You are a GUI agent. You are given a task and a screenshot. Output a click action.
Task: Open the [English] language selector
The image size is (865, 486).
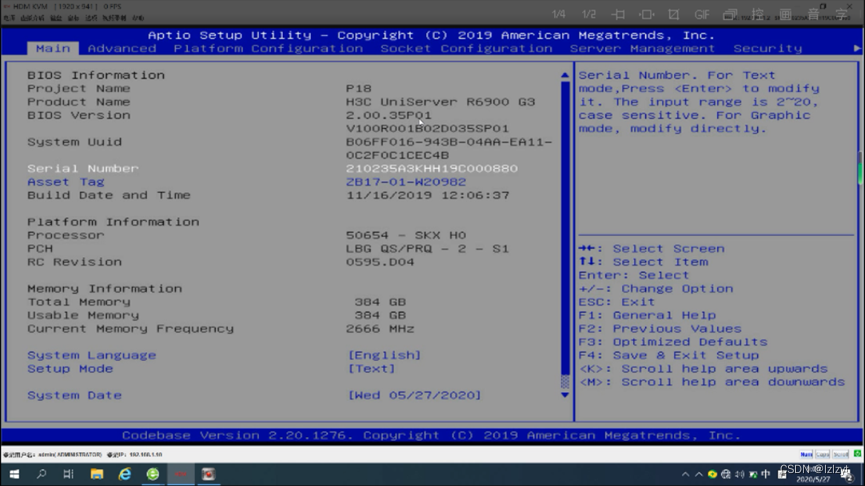point(385,355)
